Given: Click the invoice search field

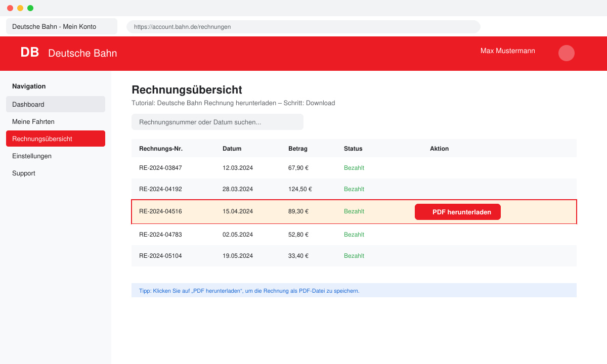Looking at the screenshot, I should (218, 122).
